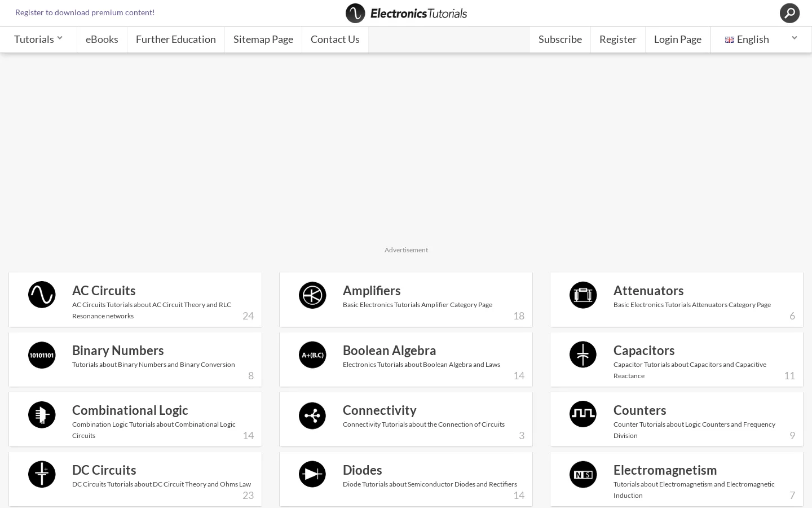Open Binary Numbers tutorials heading
The image size is (812, 508).
pyautogui.click(x=118, y=351)
